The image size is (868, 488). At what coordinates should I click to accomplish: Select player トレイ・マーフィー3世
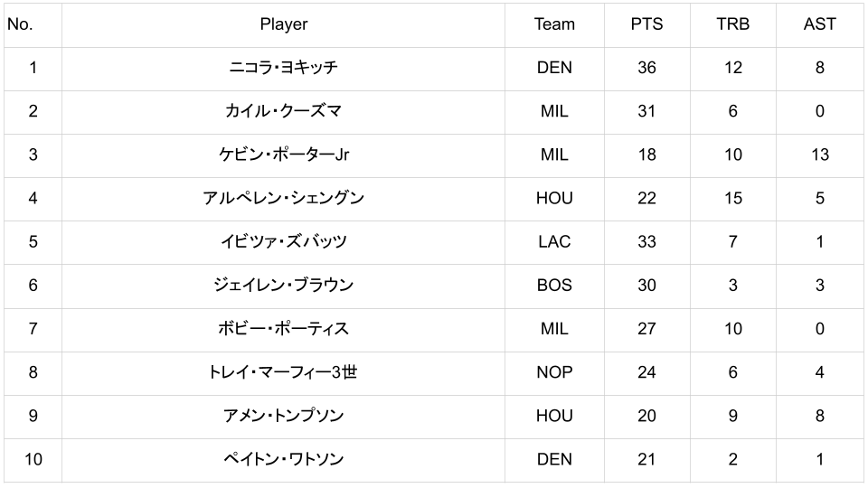point(283,371)
